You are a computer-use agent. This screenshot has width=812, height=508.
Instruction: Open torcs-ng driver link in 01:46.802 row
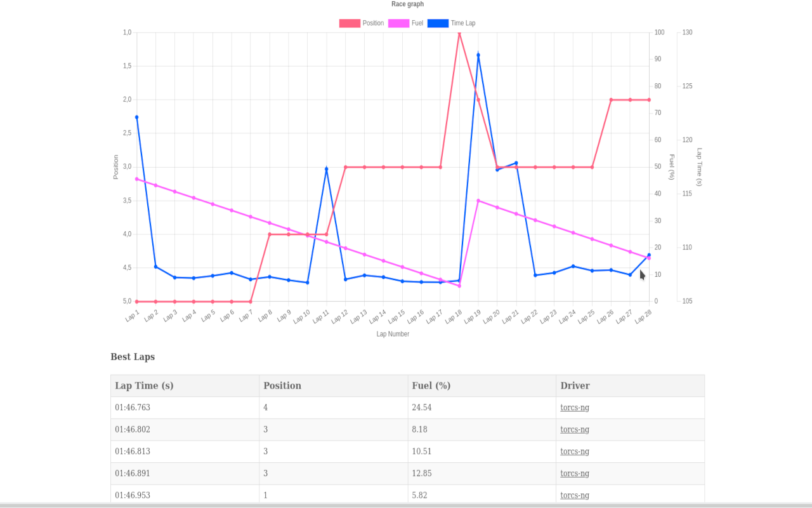tap(575, 429)
